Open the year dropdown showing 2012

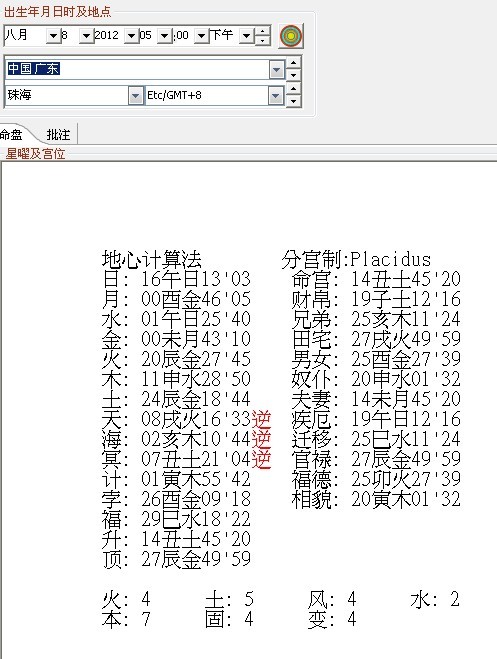(x=131, y=36)
